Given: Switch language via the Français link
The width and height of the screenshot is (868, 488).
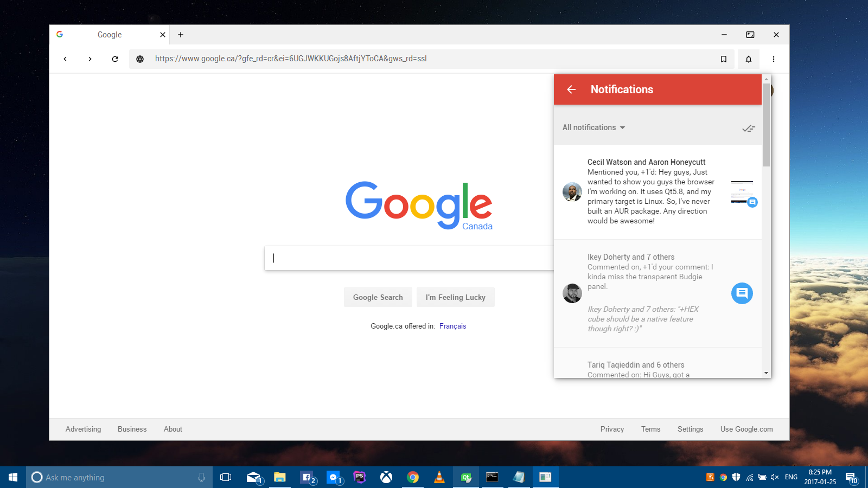Looking at the screenshot, I should click(x=453, y=326).
